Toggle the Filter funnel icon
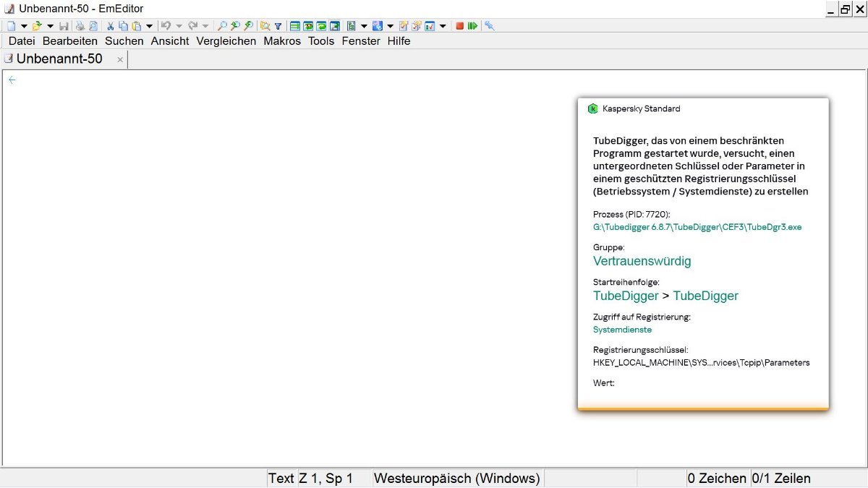 pos(278,26)
